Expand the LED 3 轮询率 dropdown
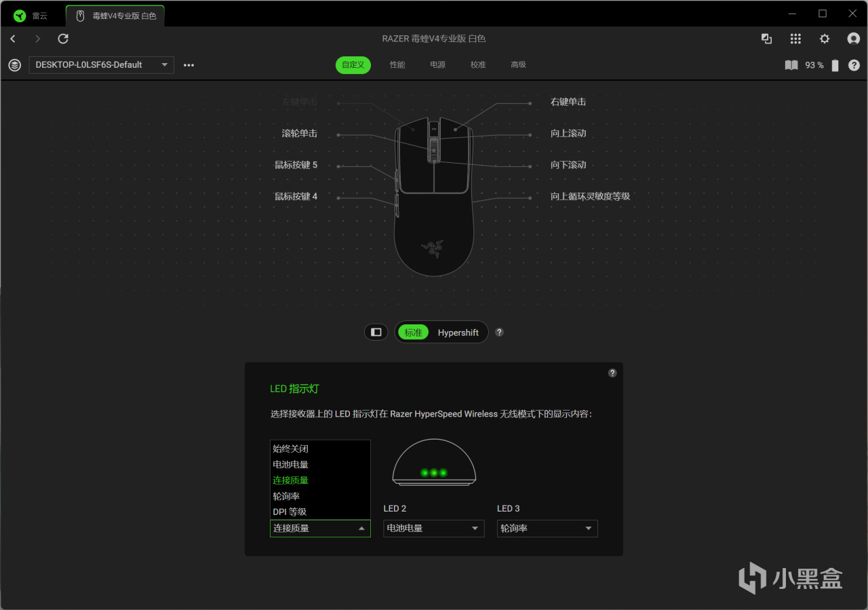The image size is (868, 610). [547, 528]
